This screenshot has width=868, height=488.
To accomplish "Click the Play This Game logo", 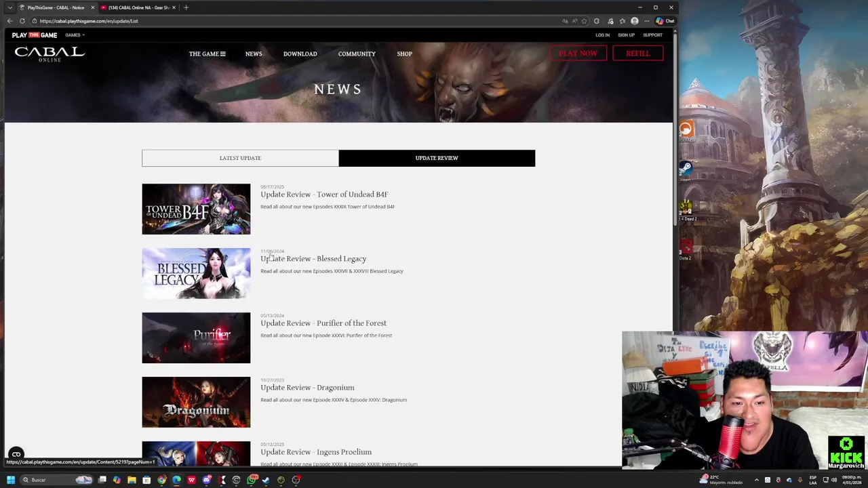I will [x=35, y=35].
